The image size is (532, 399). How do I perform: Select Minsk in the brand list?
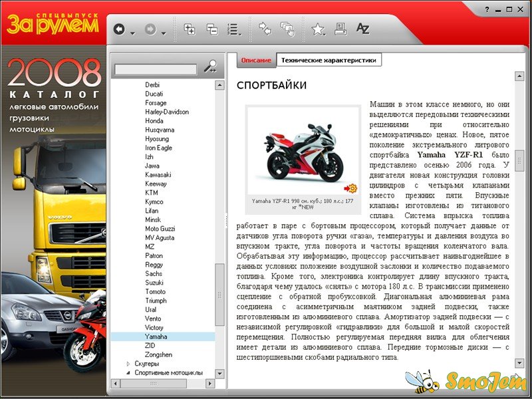153,219
